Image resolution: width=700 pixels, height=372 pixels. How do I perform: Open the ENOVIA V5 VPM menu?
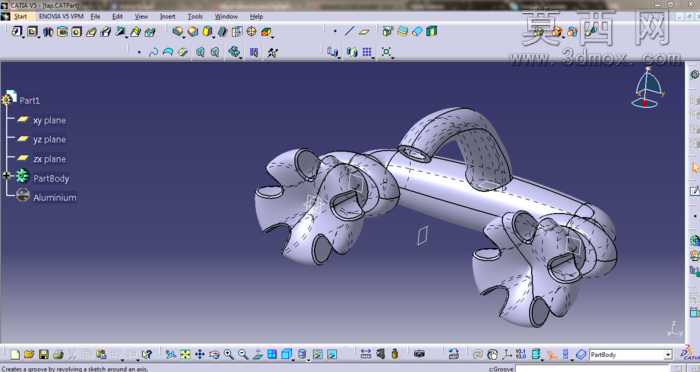tap(61, 17)
